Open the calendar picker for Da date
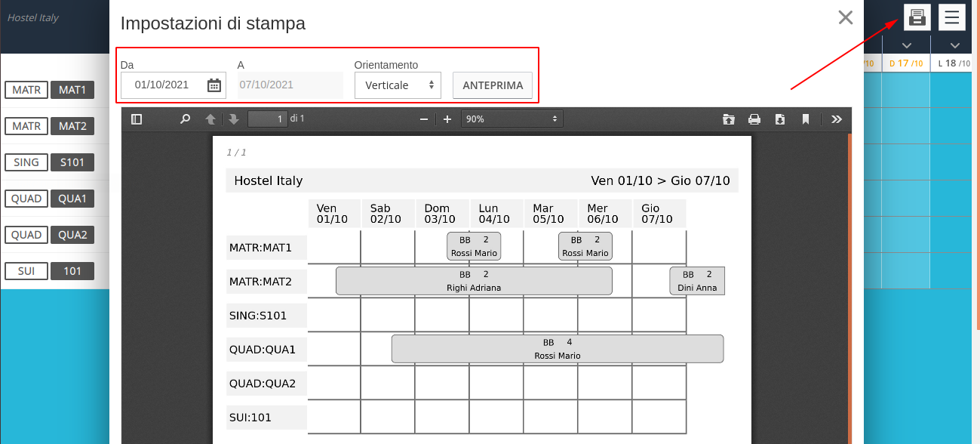Image resolution: width=980 pixels, height=444 pixels. pos(214,85)
